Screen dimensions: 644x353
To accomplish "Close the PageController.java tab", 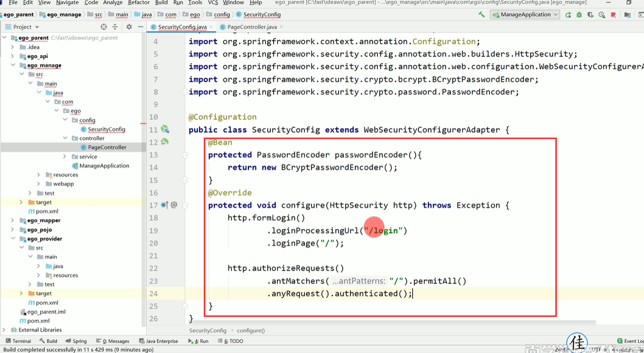I will pos(281,27).
